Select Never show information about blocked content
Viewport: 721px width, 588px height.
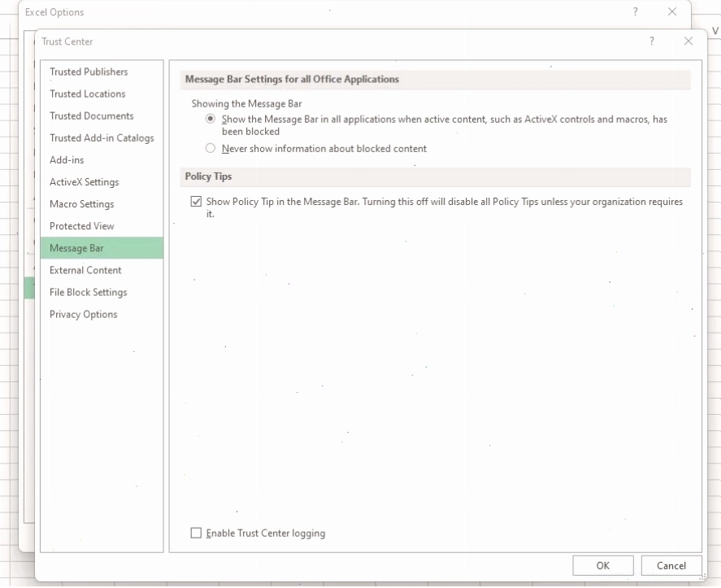click(211, 148)
